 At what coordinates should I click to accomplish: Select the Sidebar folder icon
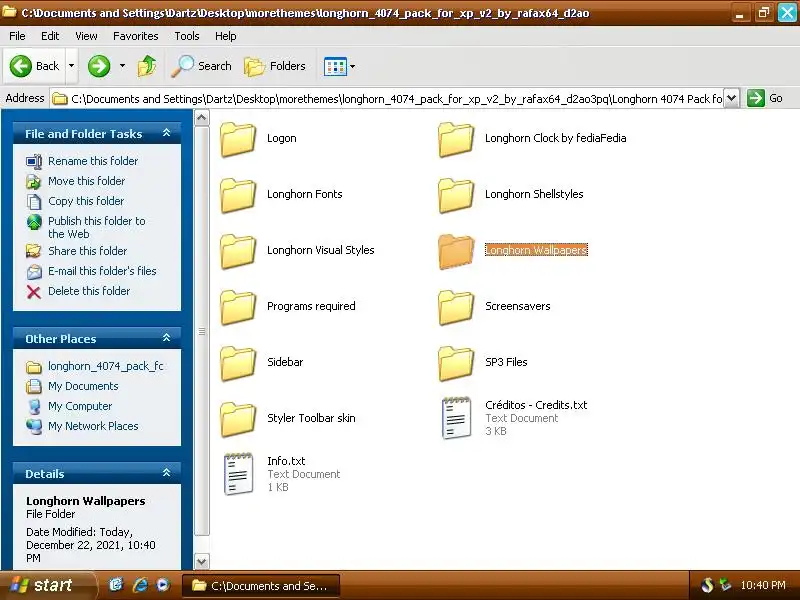pyautogui.click(x=238, y=363)
